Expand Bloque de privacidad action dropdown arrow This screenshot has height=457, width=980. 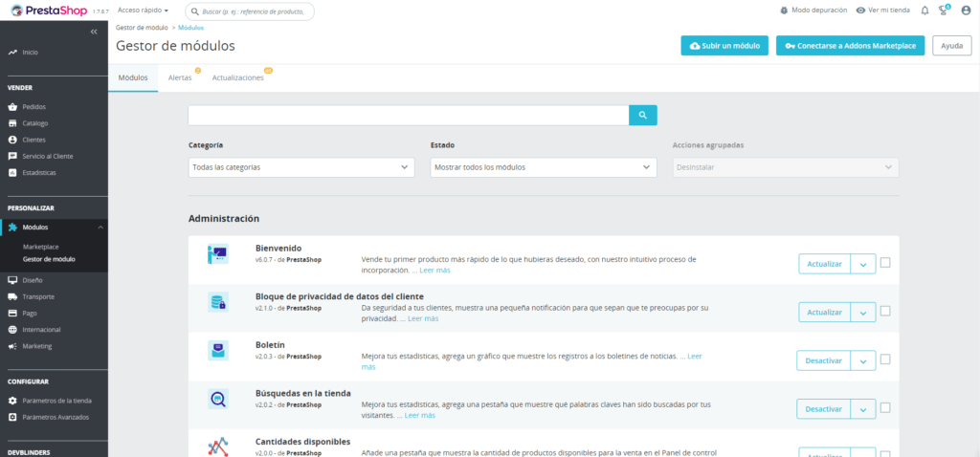[863, 313]
